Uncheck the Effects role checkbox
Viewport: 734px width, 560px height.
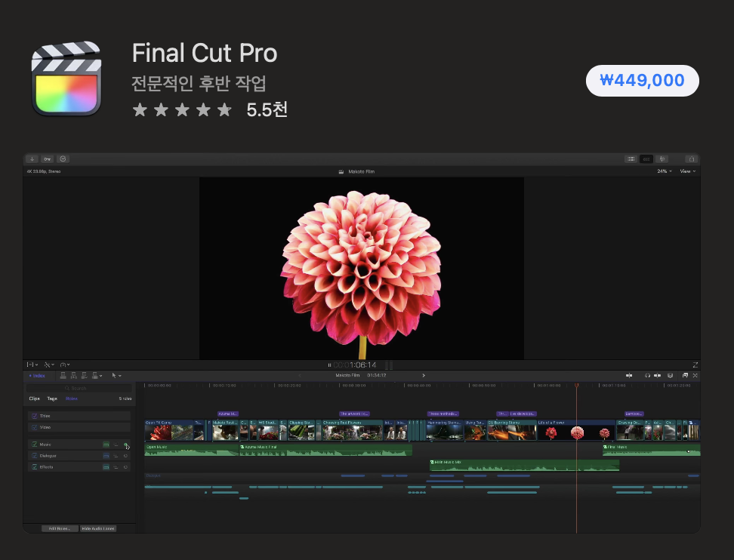(34, 467)
